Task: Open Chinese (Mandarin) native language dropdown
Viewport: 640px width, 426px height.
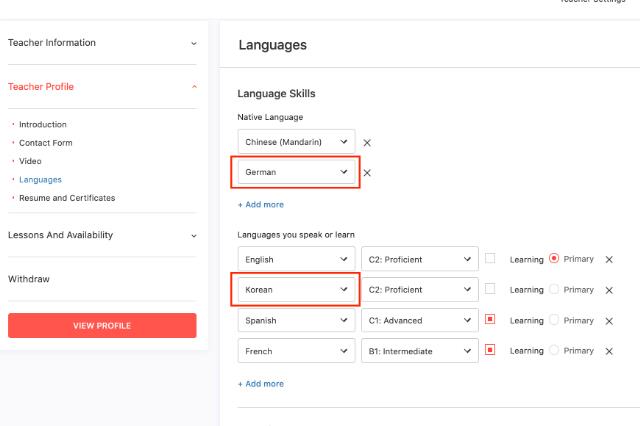Action: pyautogui.click(x=296, y=142)
